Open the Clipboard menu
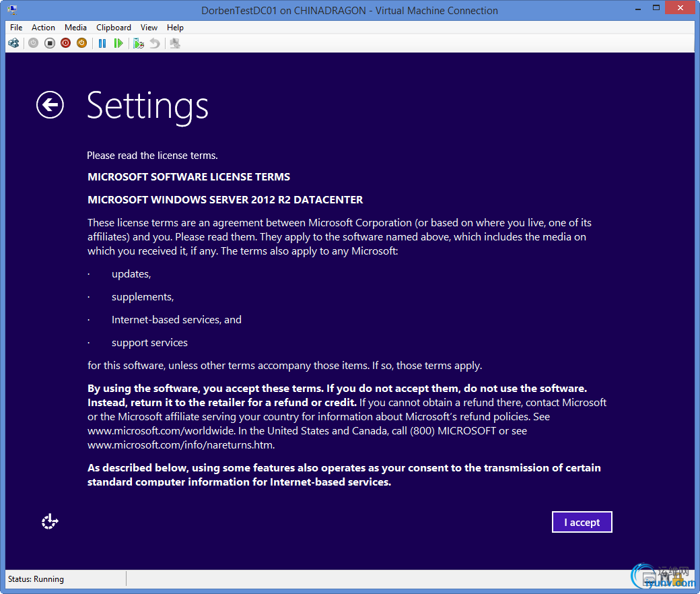 [x=114, y=28]
